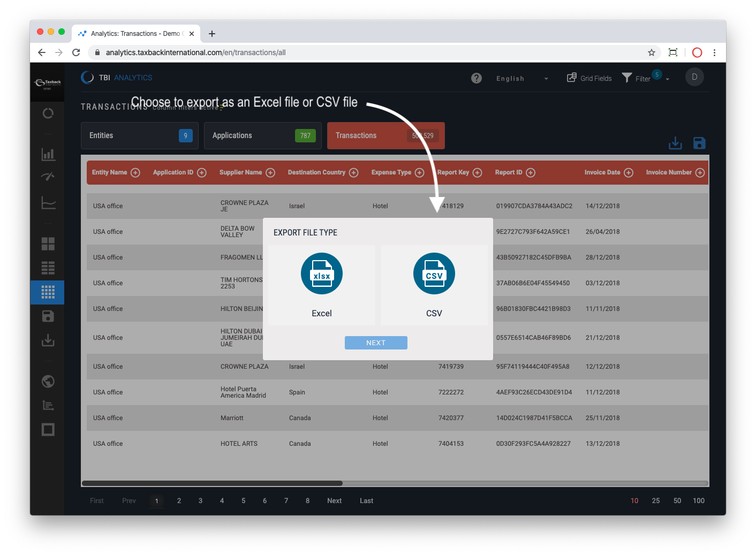
Task: Click the horizontal table scrollbar
Action: [x=212, y=483]
